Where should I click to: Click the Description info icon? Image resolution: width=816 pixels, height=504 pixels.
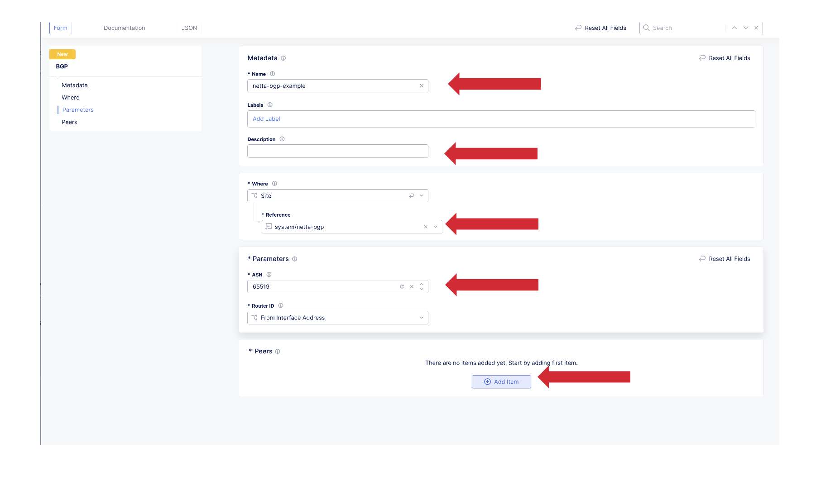(282, 139)
